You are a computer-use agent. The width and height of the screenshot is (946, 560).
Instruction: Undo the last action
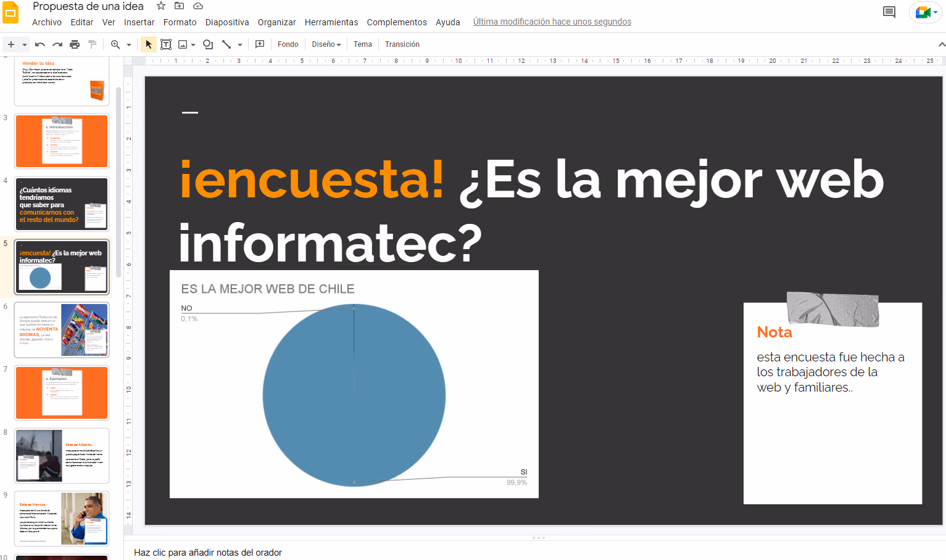pos(40,44)
